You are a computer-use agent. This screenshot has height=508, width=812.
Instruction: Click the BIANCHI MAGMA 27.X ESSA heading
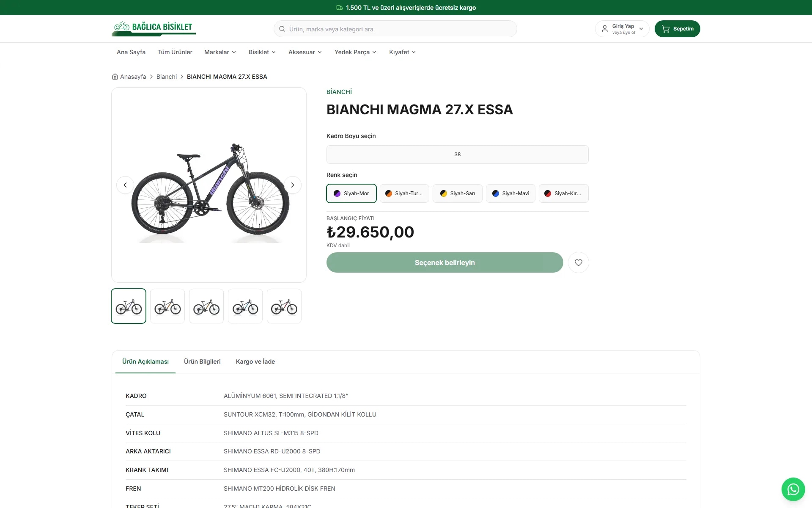tap(420, 110)
